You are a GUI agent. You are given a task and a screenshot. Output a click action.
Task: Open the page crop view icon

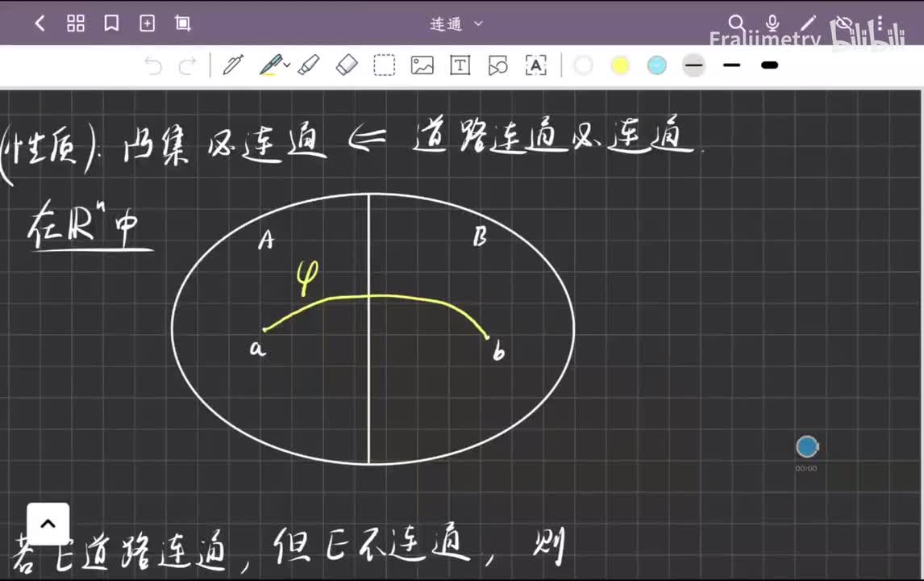coord(183,23)
